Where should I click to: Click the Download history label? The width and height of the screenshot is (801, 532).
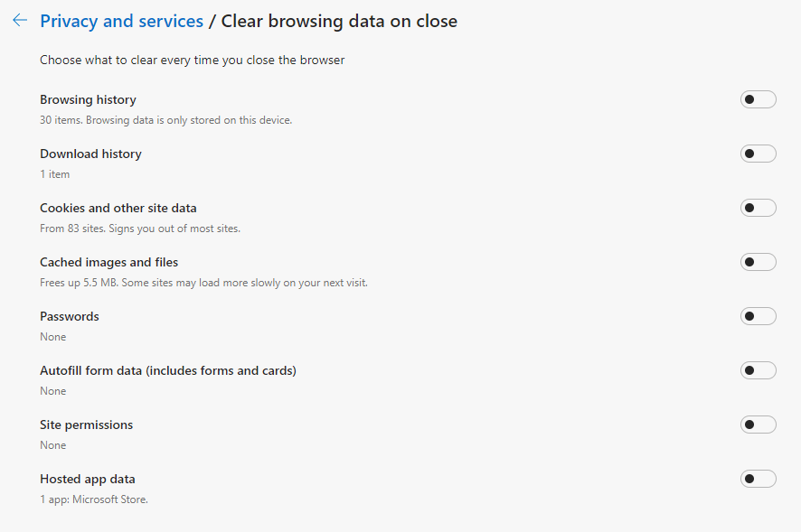click(90, 154)
